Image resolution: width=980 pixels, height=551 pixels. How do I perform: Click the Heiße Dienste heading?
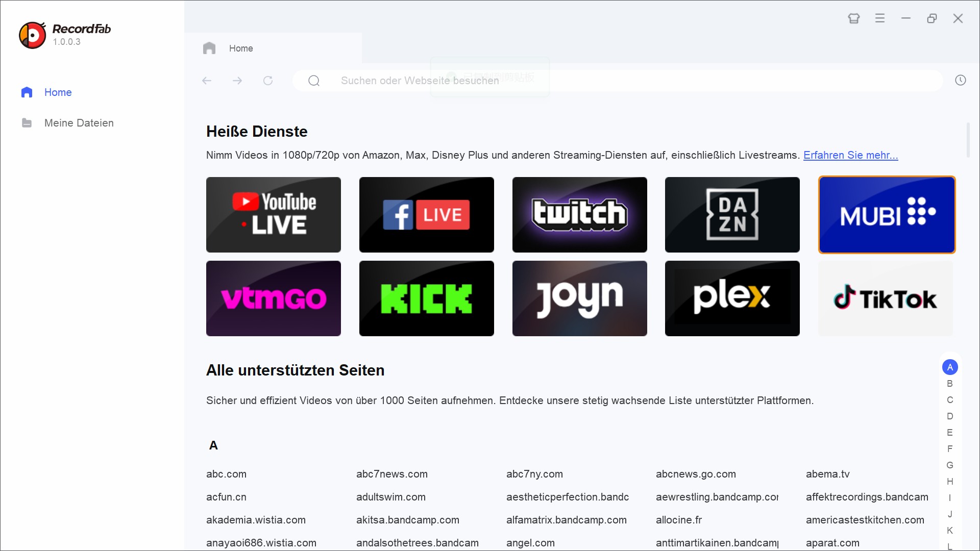click(x=257, y=132)
